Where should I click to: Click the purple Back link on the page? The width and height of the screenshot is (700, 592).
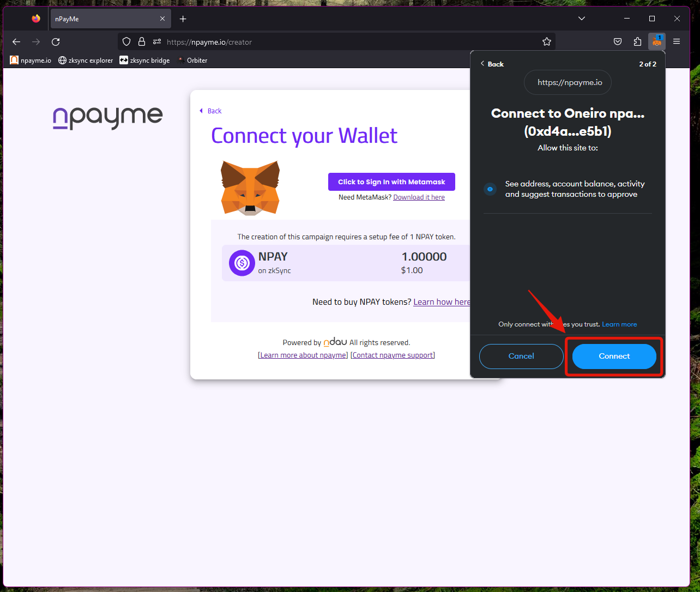(210, 111)
